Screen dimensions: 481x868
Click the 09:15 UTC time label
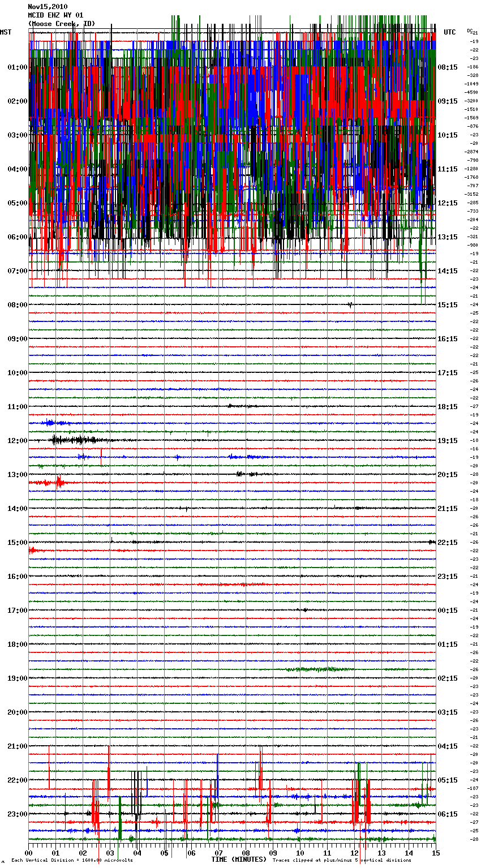coord(448,101)
